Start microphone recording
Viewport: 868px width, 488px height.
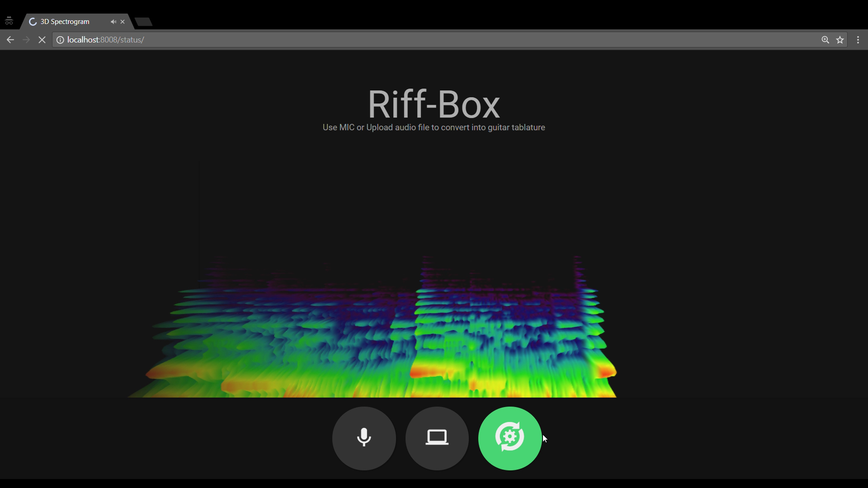[364, 438]
